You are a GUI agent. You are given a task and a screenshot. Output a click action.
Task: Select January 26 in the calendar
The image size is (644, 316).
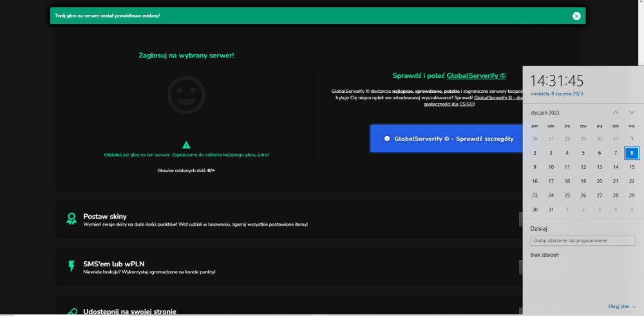(583, 195)
